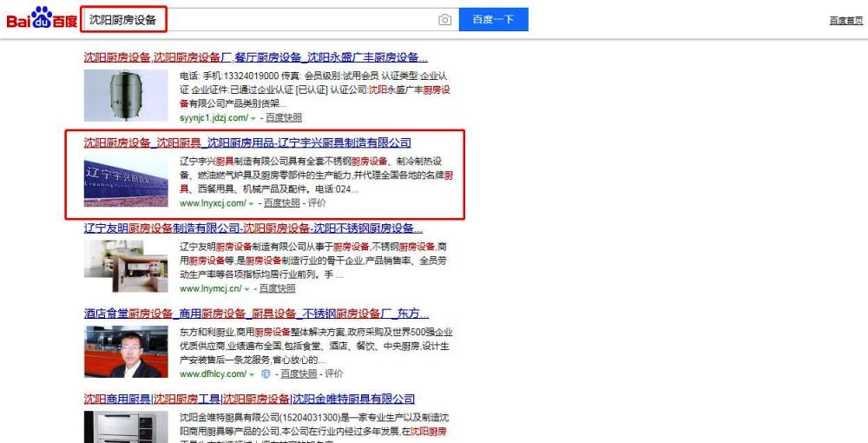
Task: Open the 沈阳金唯特厨具有限公司 result title
Action: (249, 399)
